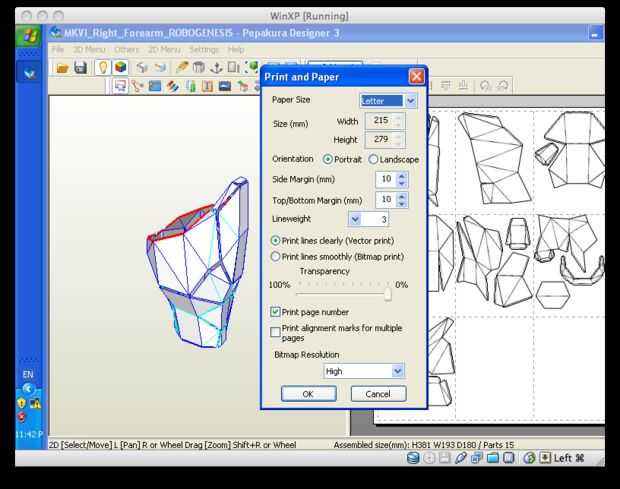
Task: Click the EN language indicator
Action: coord(28,374)
